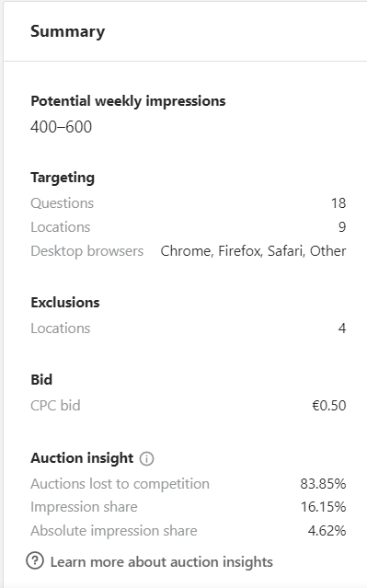Viewport: 367px width, 588px height.
Task: Select the Potential weekly impressions label
Action: [128, 101]
